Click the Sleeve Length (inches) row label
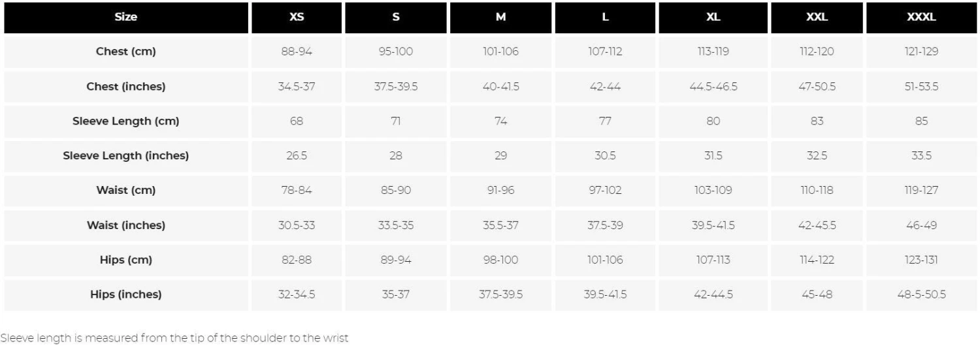Viewport: 980px width, 346px height. tap(126, 156)
